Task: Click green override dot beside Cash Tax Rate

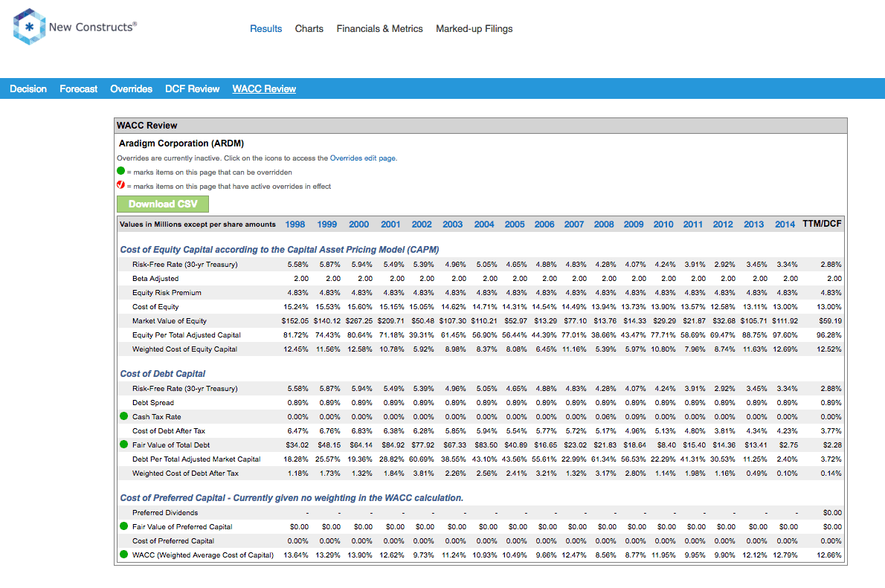Action: click(x=124, y=416)
